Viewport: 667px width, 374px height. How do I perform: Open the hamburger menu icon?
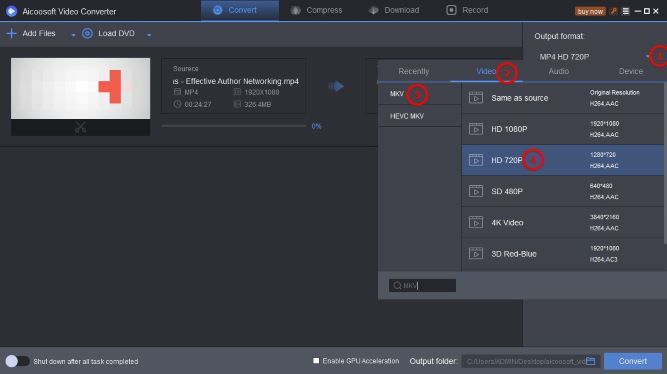pyautogui.click(x=626, y=11)
